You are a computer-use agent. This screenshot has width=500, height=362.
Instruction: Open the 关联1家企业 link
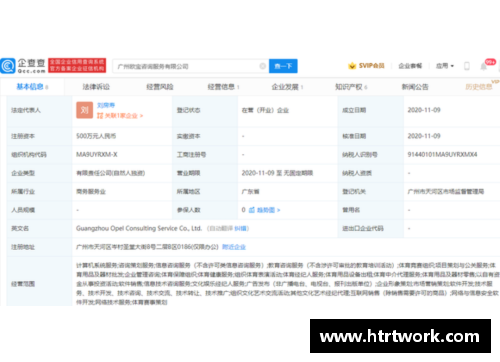coord(120,116)
